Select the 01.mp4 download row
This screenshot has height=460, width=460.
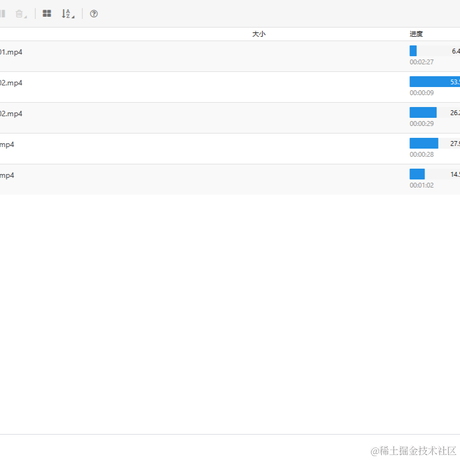(230, 56)
